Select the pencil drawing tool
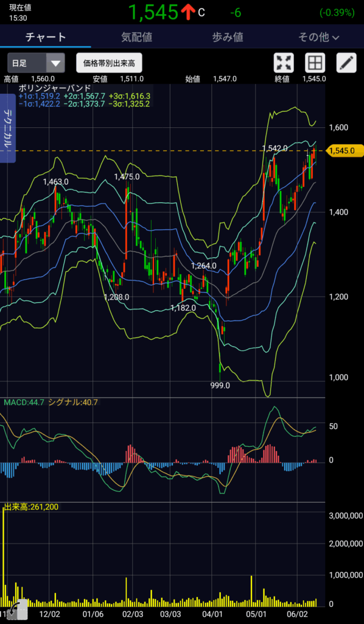364x624 pixels. point(346,63)
